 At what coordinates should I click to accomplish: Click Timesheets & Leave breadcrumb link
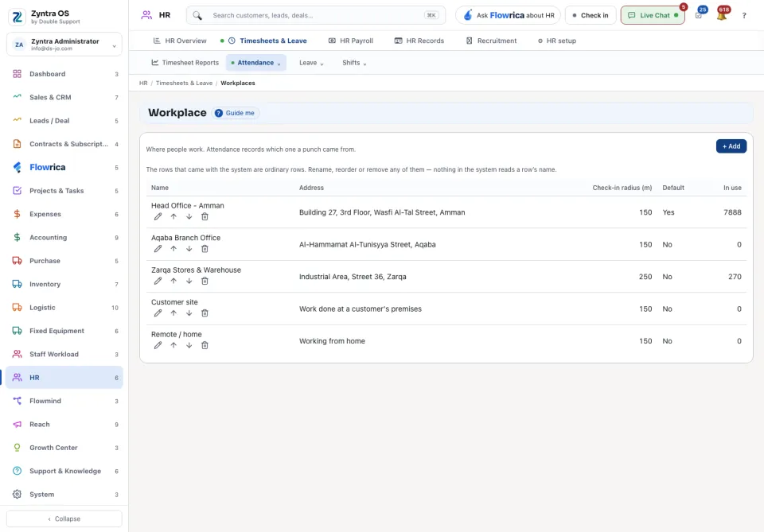pos(184,83)
